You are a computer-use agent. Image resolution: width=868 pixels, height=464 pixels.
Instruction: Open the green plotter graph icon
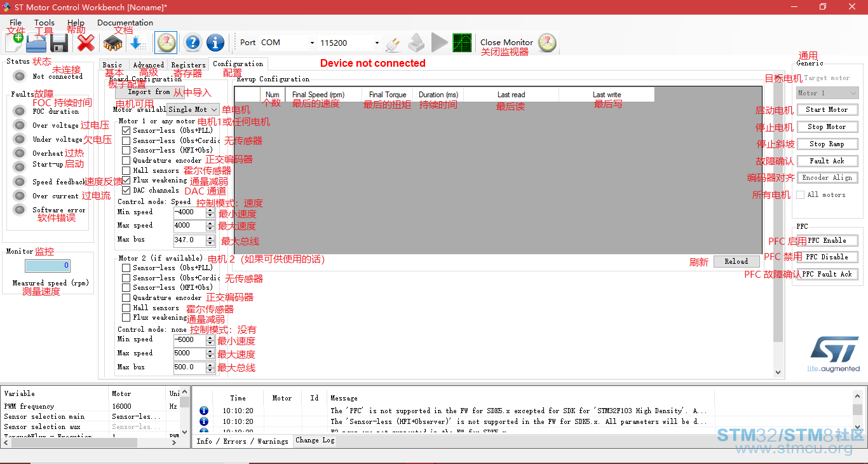462,43
